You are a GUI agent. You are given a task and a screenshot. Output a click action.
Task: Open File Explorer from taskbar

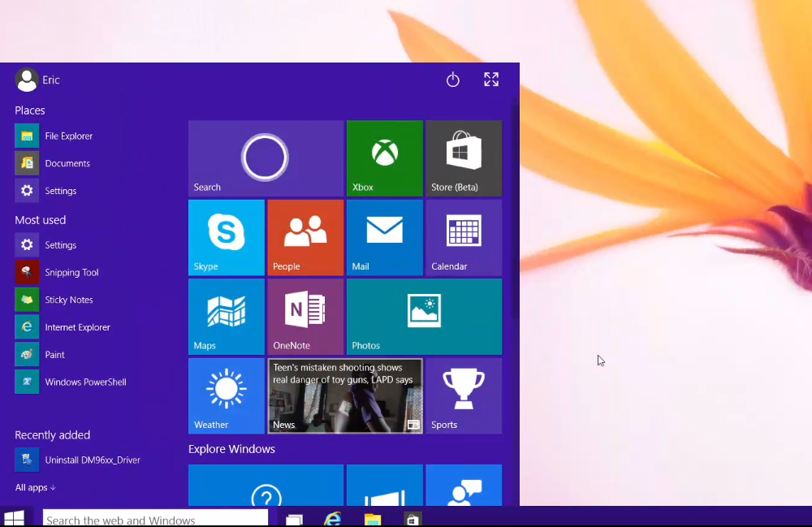pos(373,519)
